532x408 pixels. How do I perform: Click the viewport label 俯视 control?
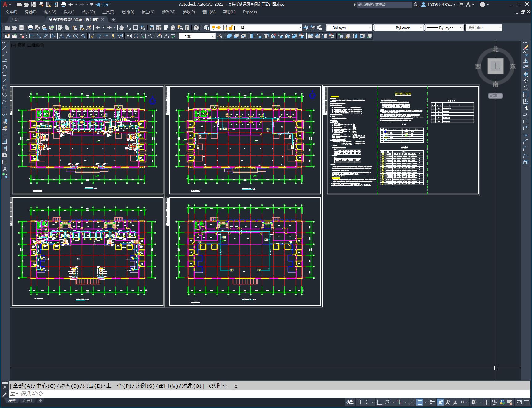pos(21,45)
